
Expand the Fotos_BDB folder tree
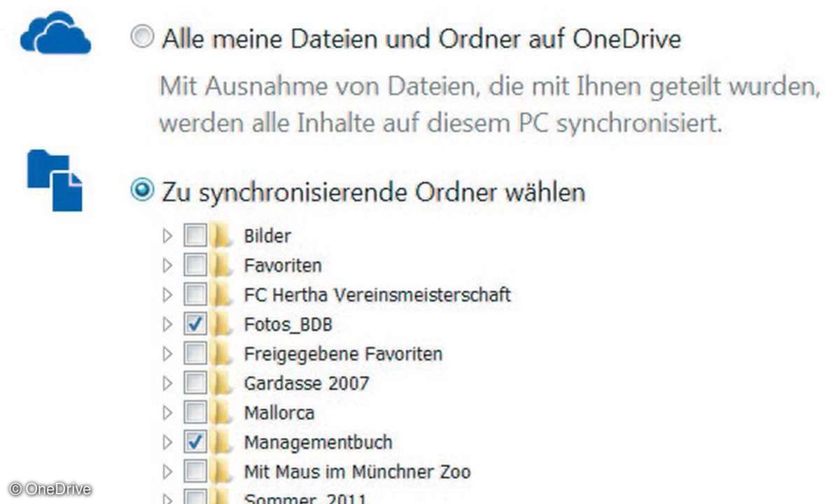[x=167, y=324]
